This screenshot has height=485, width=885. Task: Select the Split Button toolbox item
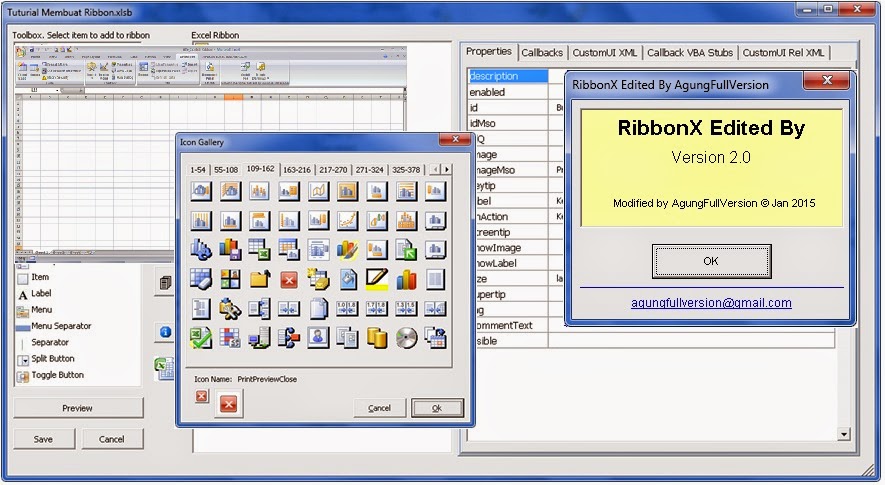point(46,359)
